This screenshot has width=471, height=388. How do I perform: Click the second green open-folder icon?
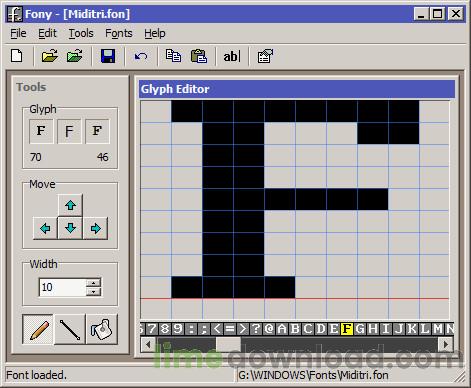tap(74, 56)
